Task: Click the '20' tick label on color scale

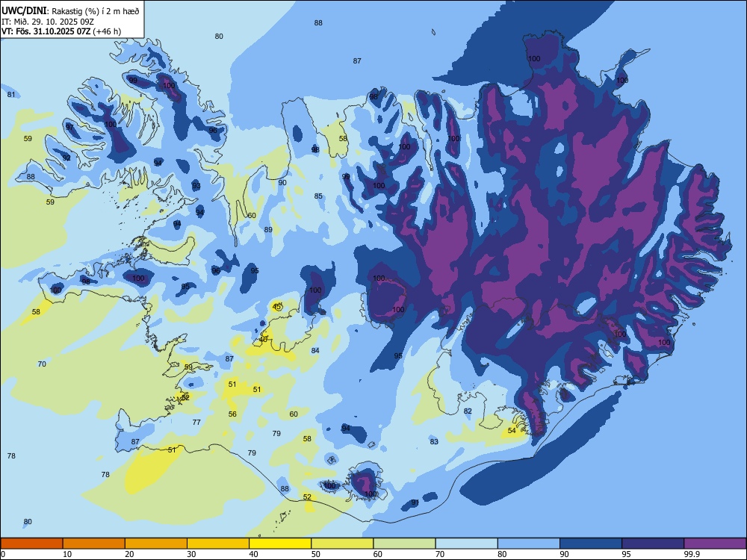Action: click(129, 554)
